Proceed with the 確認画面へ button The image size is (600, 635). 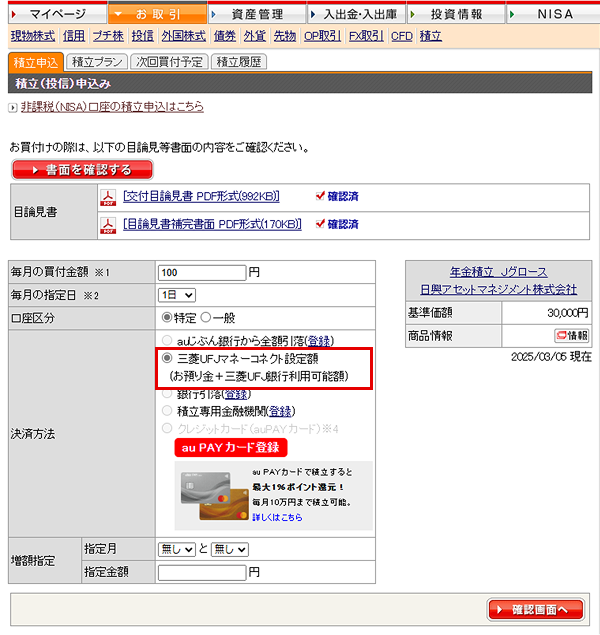click(x=536, y=609)
